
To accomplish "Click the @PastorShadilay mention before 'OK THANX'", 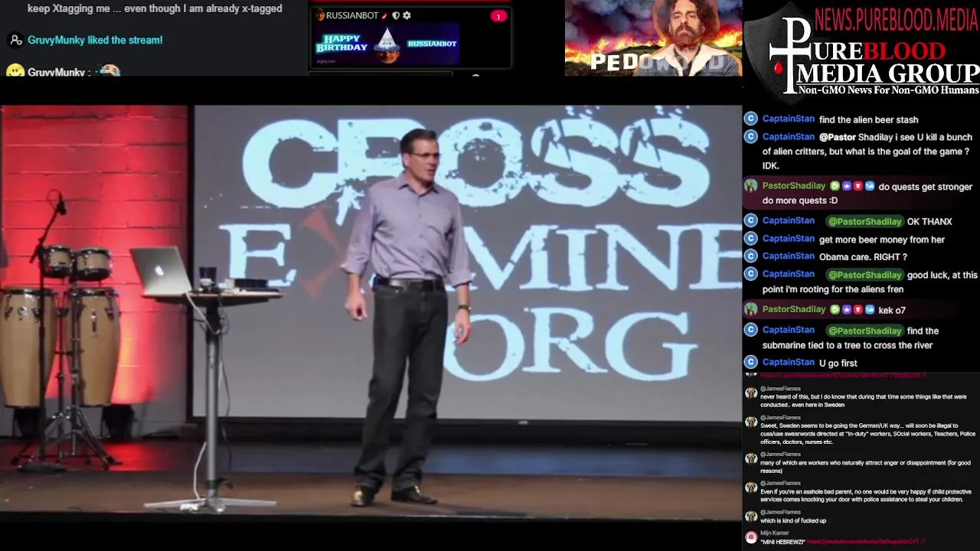I will point(864,221).
